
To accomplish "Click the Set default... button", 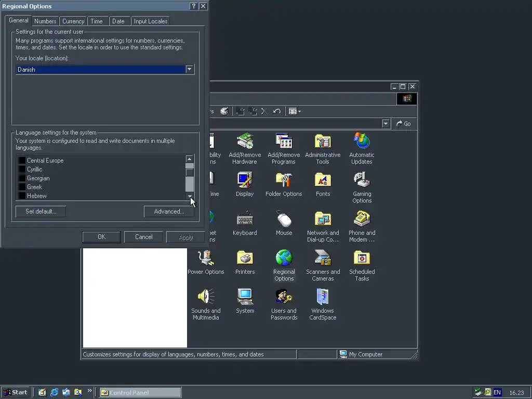I will [41, 211].
